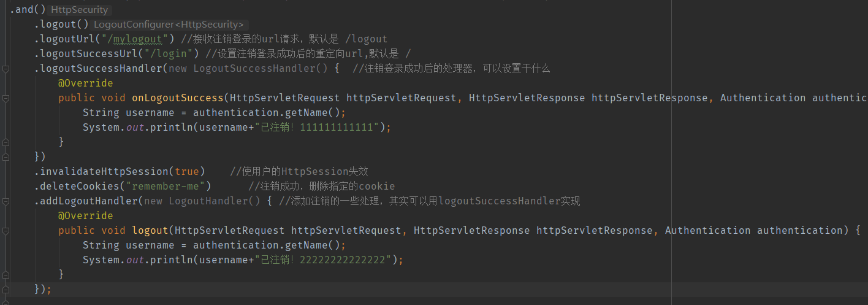Screen dimensions: 868x305
Task: Click fold end marker after logout method body
Action: [6, 275]
